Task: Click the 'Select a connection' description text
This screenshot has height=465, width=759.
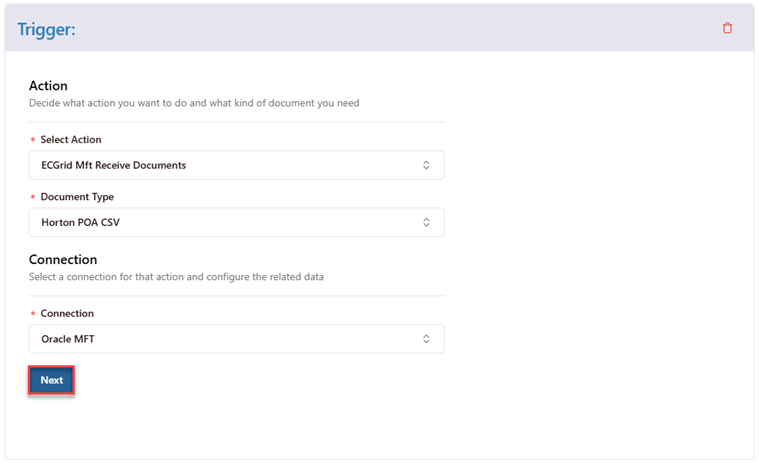Action: pos(176,277)
